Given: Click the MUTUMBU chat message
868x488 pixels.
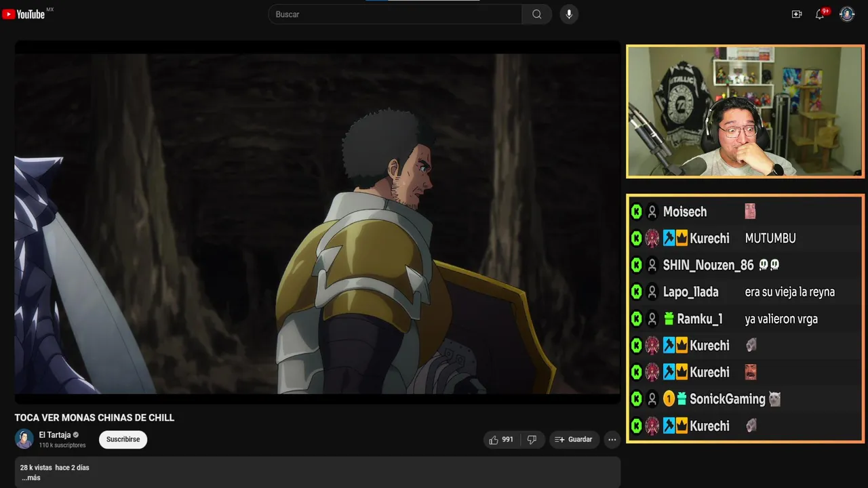Looking at the screenshot, I should pos(770,239).
